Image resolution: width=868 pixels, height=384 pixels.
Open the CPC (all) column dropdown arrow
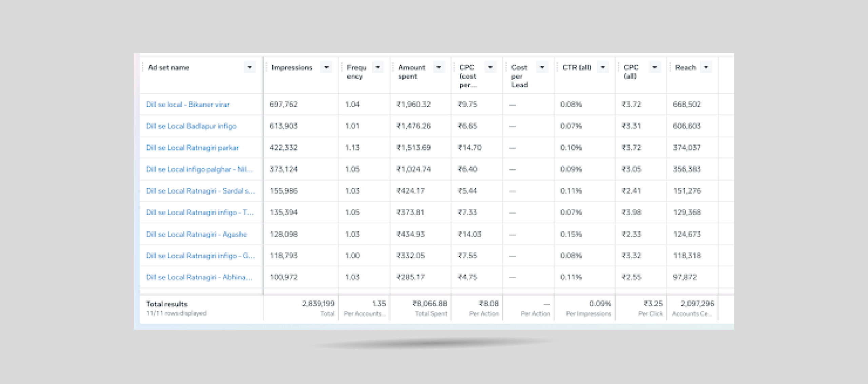tap(654, 67)
